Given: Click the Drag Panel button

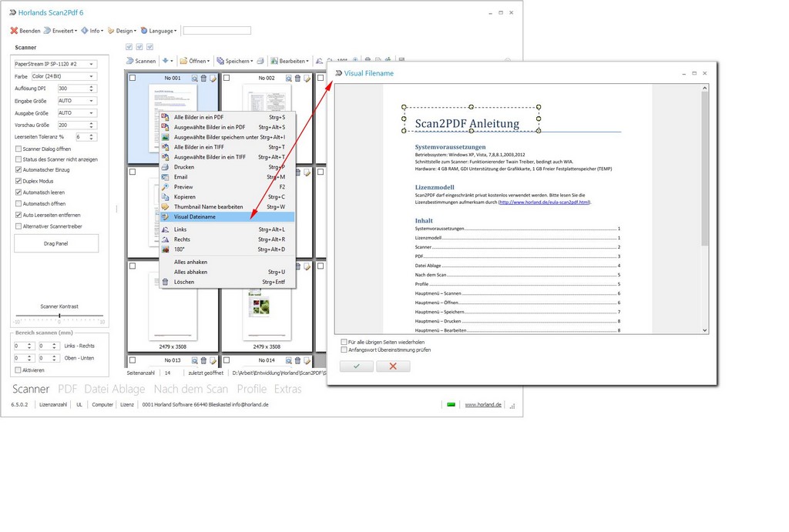Looking at the screenshot, I should (x=55, y=243).
